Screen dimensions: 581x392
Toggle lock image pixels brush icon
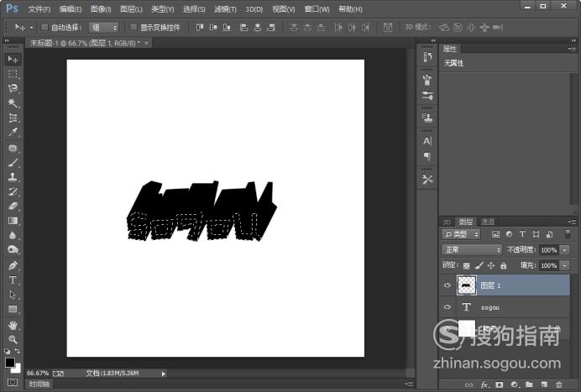pos(479,265)
